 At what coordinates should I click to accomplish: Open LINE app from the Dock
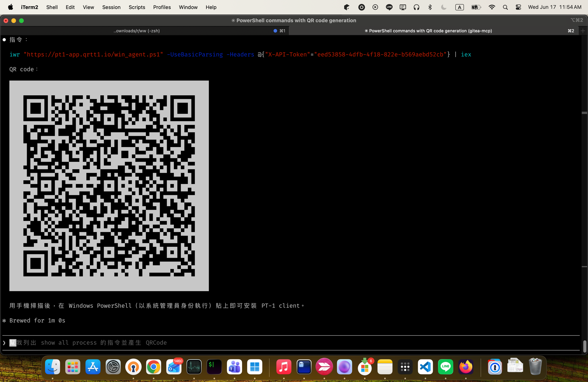445,367
